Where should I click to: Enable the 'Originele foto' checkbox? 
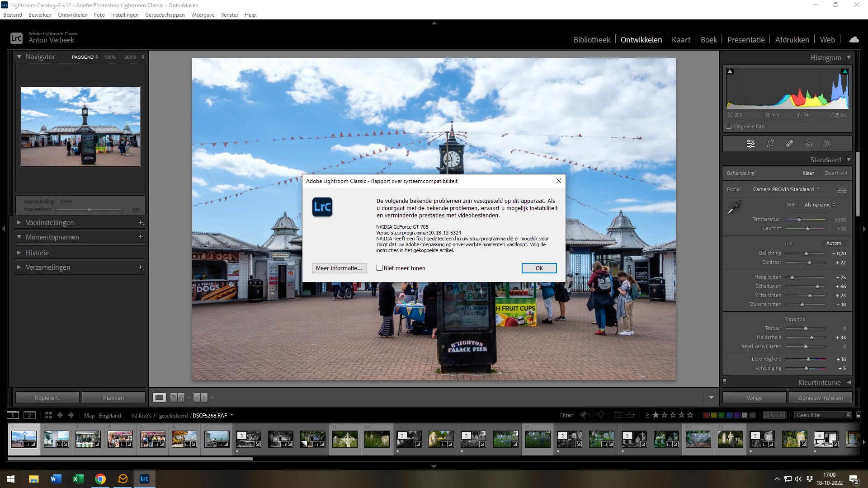pyautogui.click(x=729, y=127)
